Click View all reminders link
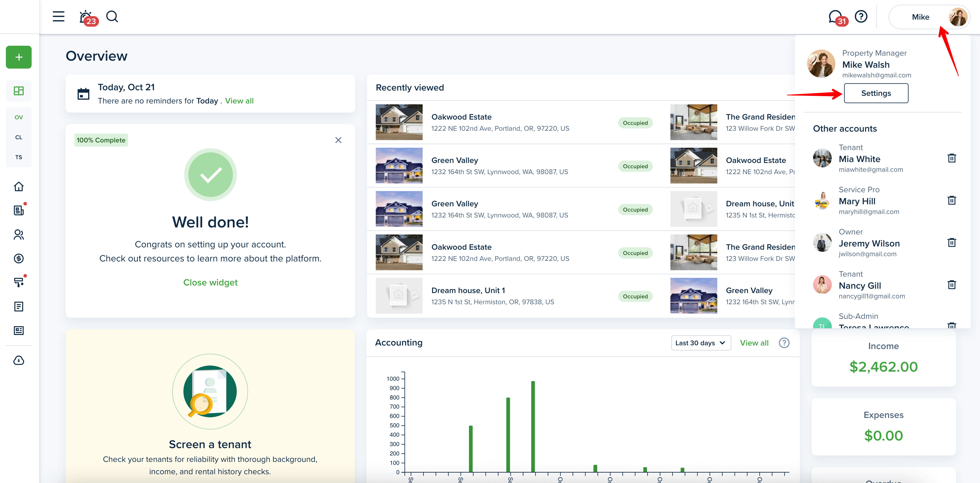This screenshot has height=483, width=980. [239, 101]
